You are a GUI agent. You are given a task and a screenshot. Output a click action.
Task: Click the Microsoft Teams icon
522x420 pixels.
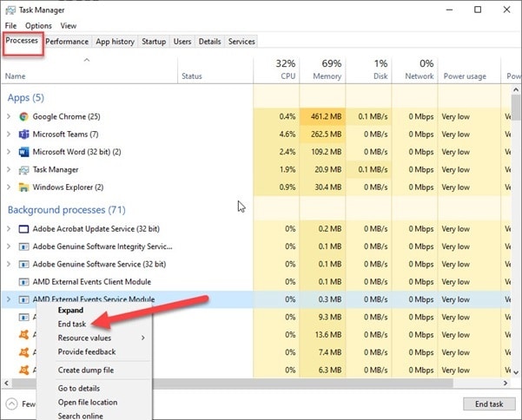tap(23, 135)
